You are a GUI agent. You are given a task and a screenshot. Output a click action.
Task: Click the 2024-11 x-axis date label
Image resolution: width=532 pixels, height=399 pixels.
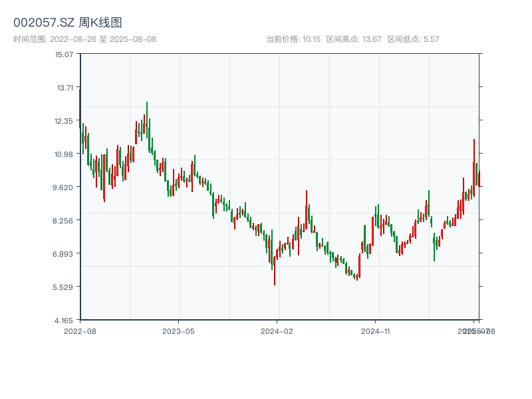(x=375, y=331)
